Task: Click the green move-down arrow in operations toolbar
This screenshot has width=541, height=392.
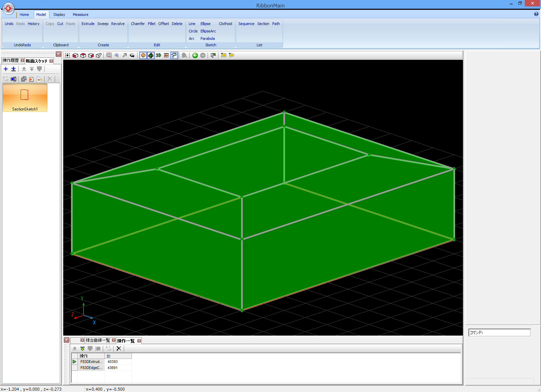Action: [83, 349]
